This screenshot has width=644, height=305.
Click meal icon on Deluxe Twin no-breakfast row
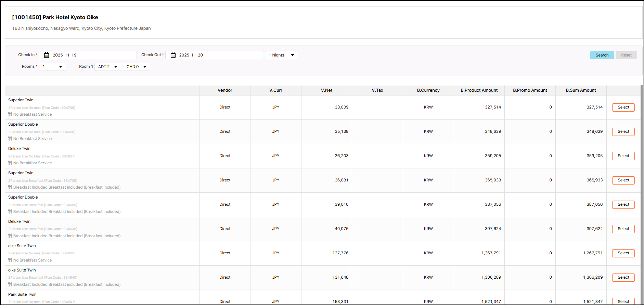point(10,163)
